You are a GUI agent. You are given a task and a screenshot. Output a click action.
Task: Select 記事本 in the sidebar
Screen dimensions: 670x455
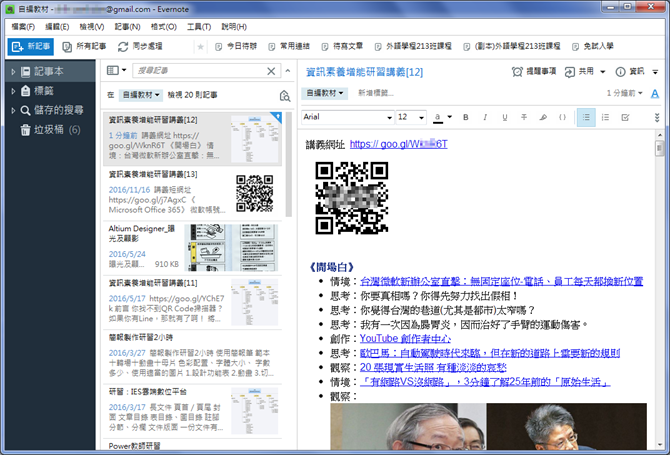click(x=48, y=72)
